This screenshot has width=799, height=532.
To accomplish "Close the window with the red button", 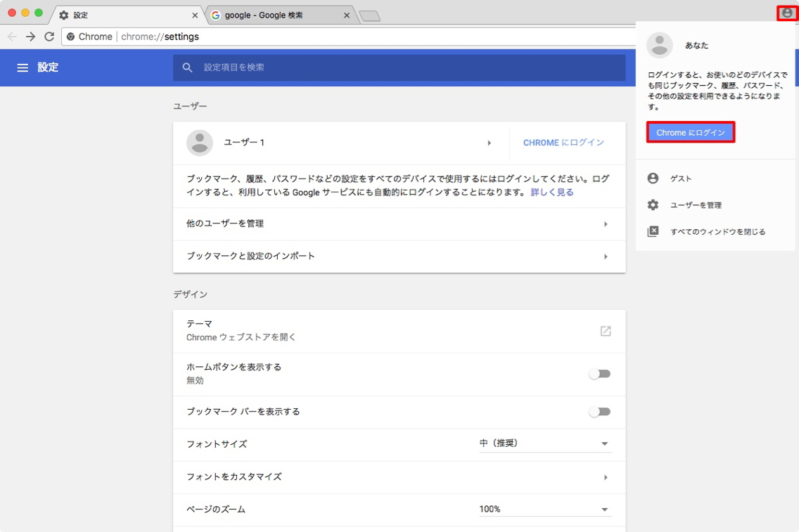I will (12, 13).
